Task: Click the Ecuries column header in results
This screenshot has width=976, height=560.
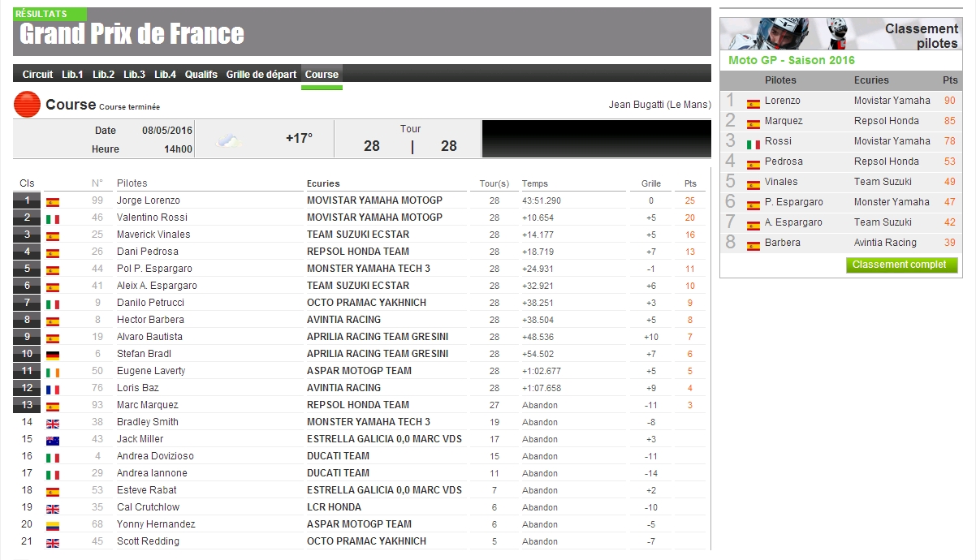Action: [x=323, y=183]
